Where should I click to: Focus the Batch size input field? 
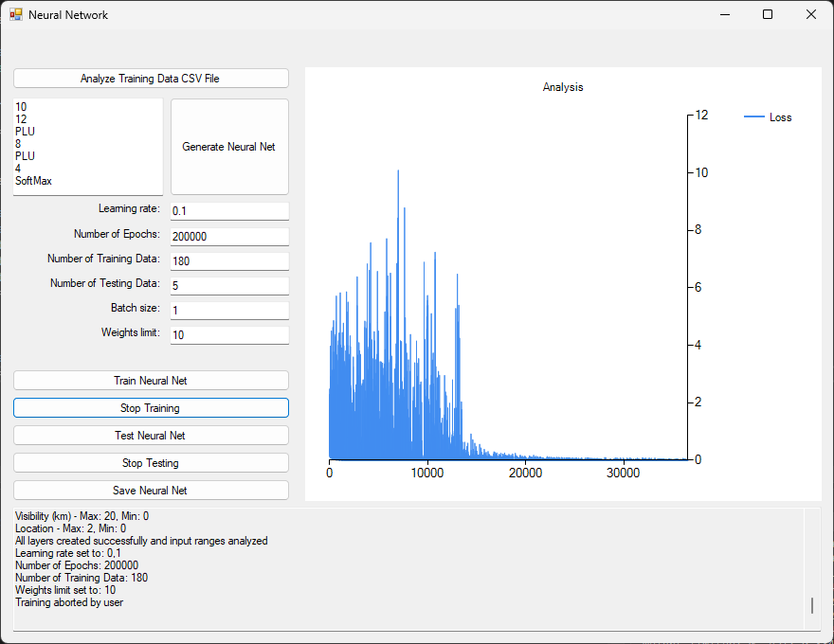coord(229,310)
